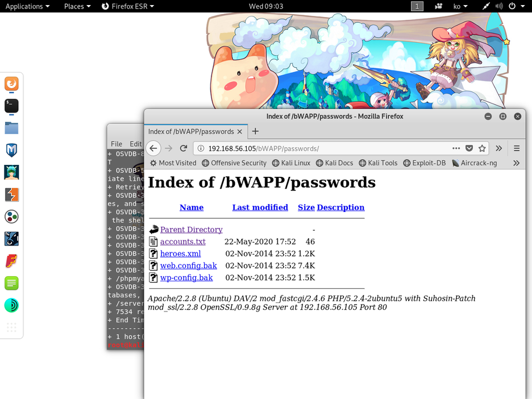This screenshot has width=532, height=399.
Task: Open the Firefox hamburger menu
Action: (517, 148)
